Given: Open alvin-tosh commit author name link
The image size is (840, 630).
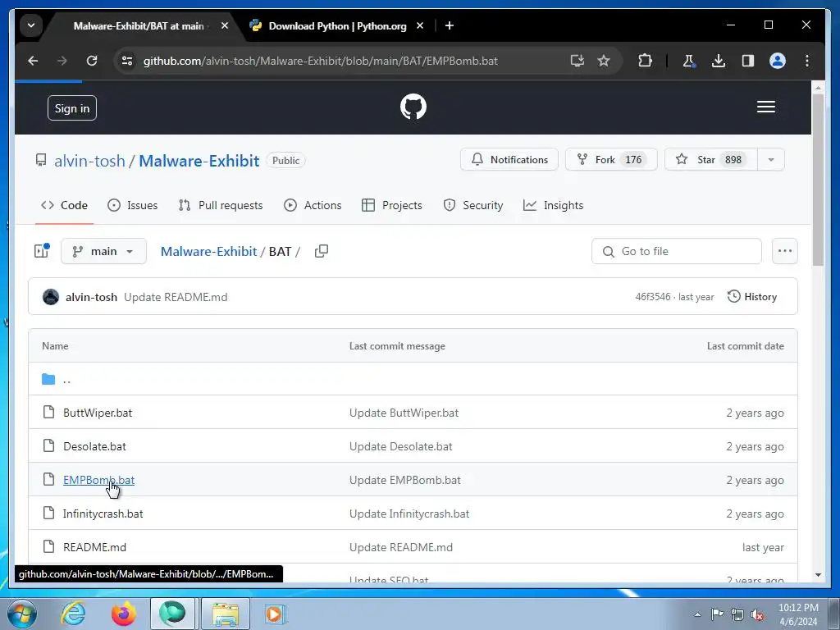Looking at the screenshot, I should [x=91, y=297].
